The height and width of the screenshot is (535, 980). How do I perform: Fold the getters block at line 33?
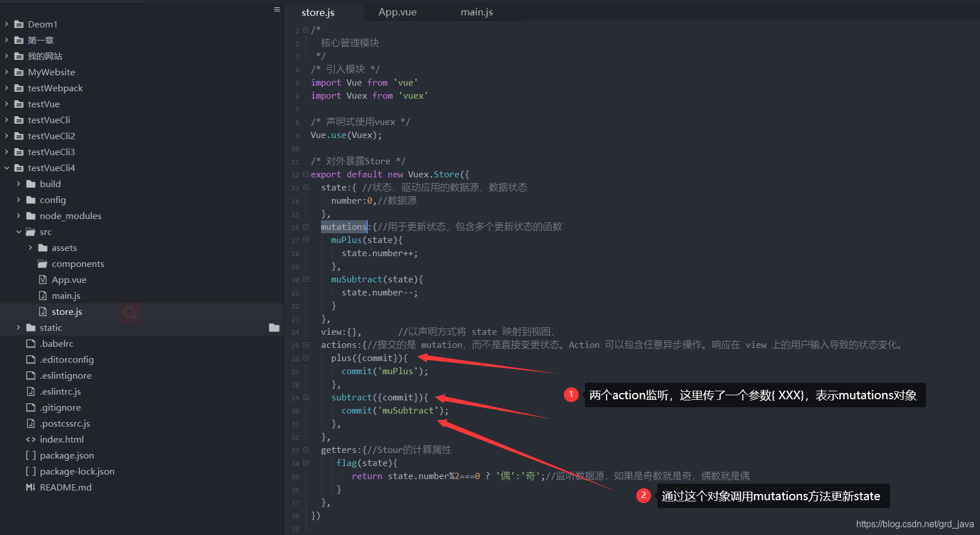306,450
